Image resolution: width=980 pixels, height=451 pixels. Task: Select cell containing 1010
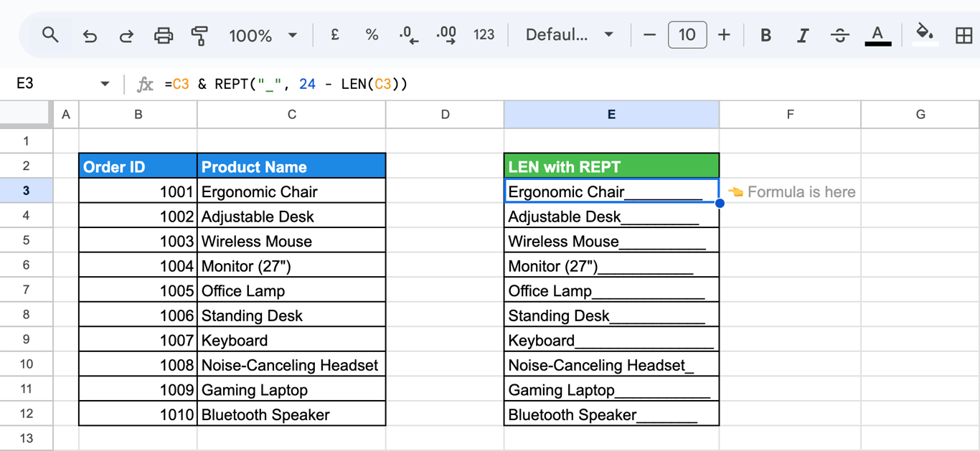138,414
